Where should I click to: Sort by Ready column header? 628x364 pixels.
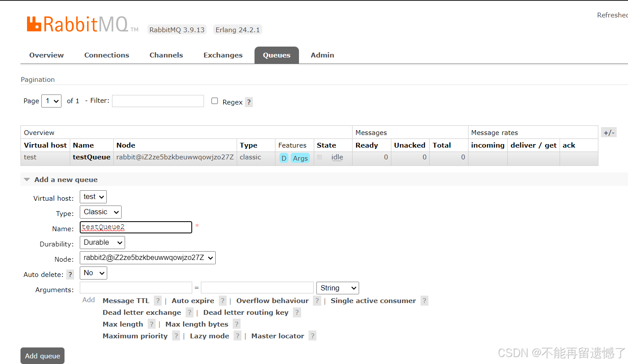pyautogui.click(x=367, y=145)
